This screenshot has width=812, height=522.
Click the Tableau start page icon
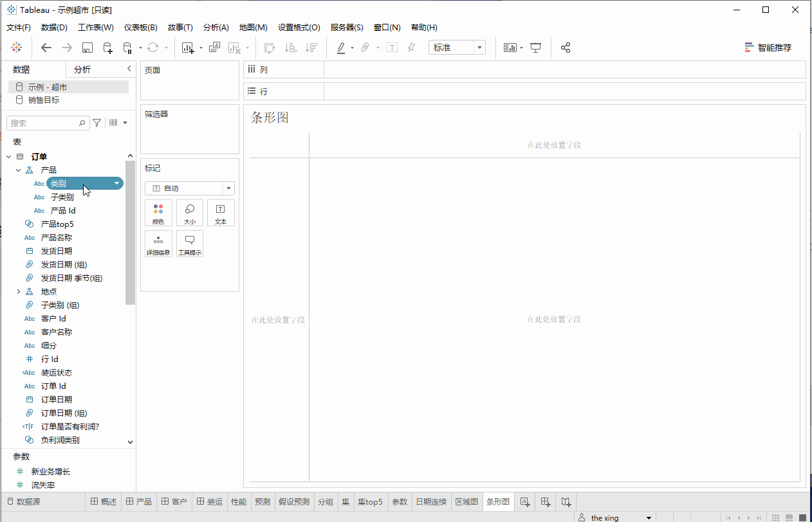[x=16, y=48]
